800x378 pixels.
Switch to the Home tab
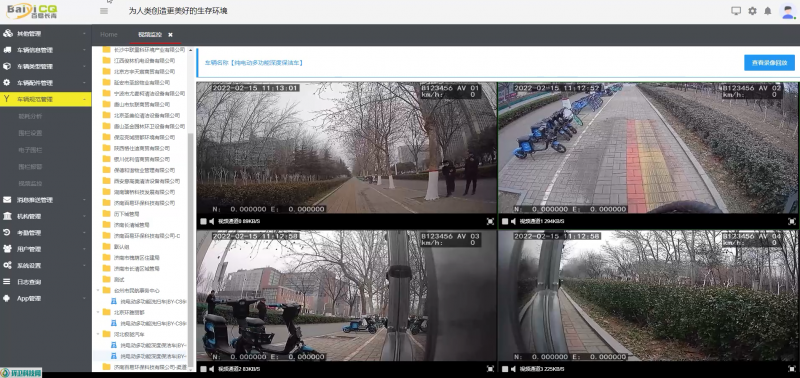[x=109, y=35]
